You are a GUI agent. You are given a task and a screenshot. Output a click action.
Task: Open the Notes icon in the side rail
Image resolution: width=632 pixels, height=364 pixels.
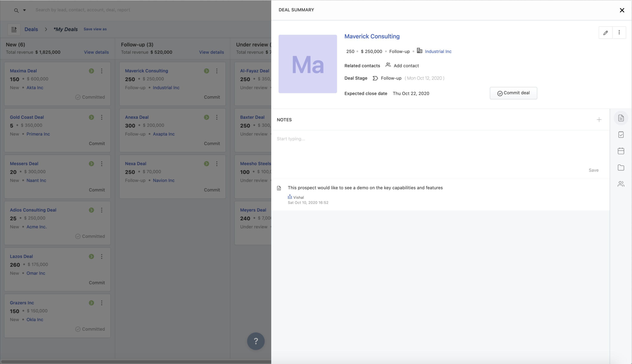tap(621, 118)
